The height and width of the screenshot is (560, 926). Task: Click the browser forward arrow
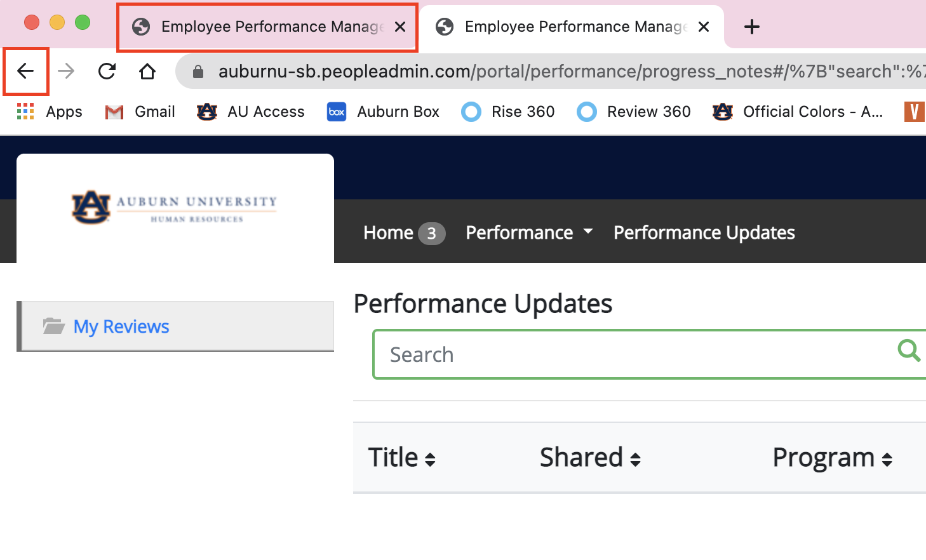point(66,71)
